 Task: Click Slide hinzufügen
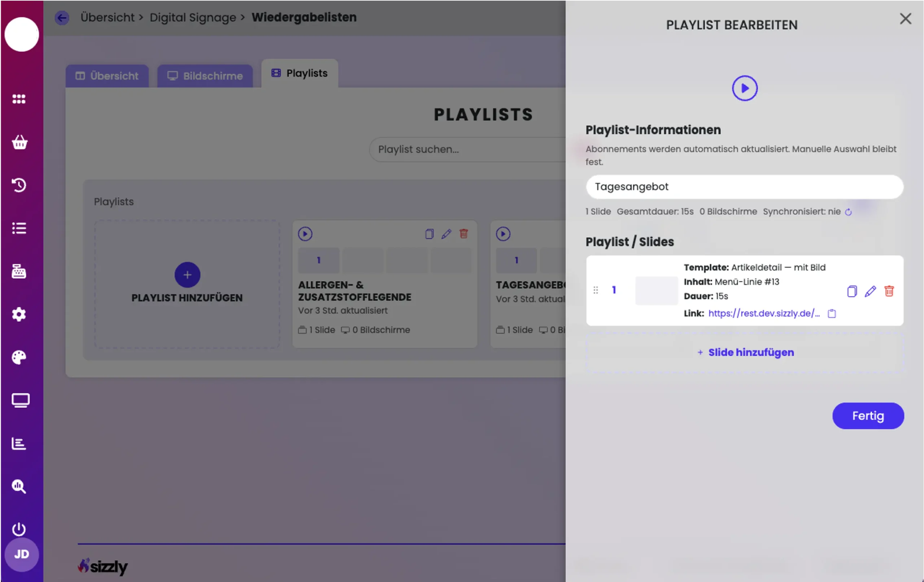click(745, 352)
